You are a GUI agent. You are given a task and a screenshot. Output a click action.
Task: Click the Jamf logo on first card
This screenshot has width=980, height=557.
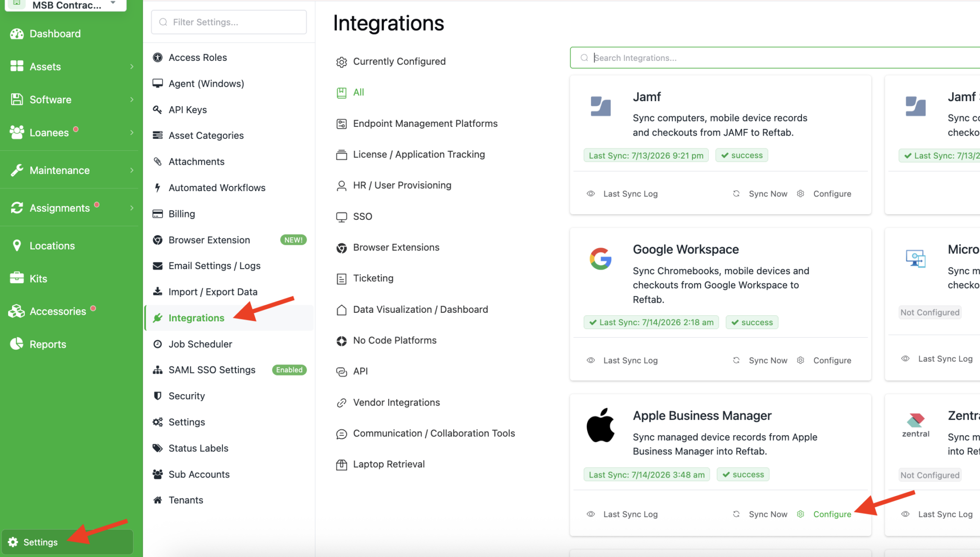[x=601, y=106]
